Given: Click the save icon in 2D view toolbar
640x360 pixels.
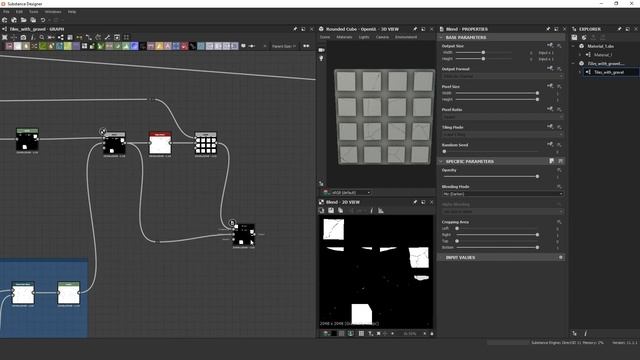Looking at the screenshot, I should [x=331, y=211].
